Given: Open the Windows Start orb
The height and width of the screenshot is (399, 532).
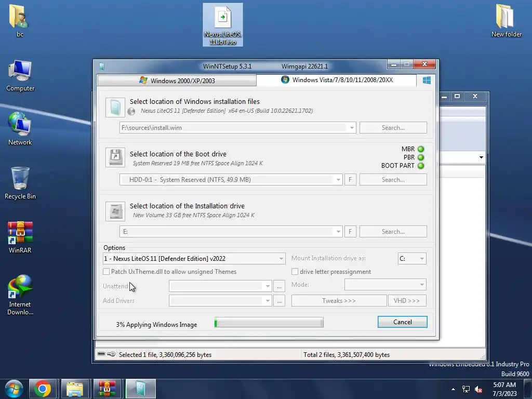Looking at the screenshot, I should click(x=14, y=389).
